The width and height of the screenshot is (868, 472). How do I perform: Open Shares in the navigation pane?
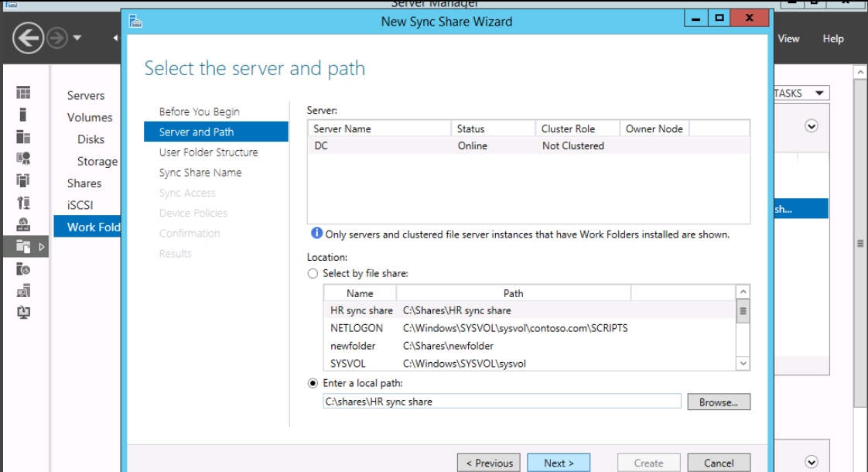click(x=84, y=183)
